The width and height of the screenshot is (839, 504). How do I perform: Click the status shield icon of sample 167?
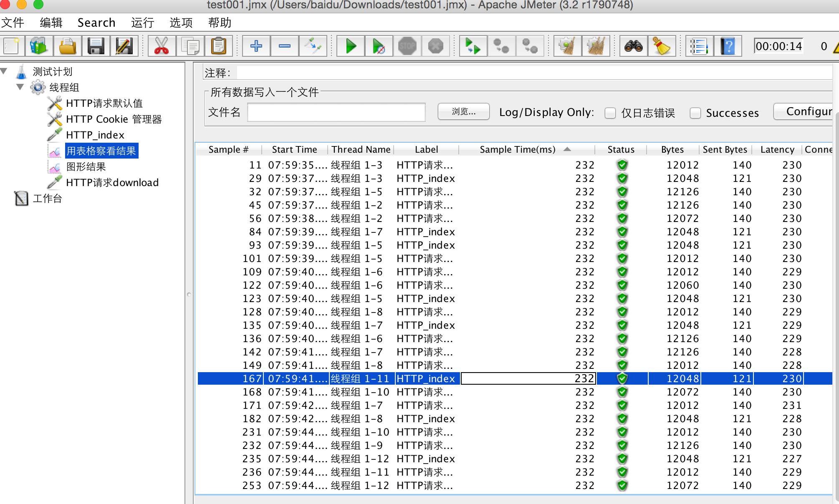pos(622,378)
